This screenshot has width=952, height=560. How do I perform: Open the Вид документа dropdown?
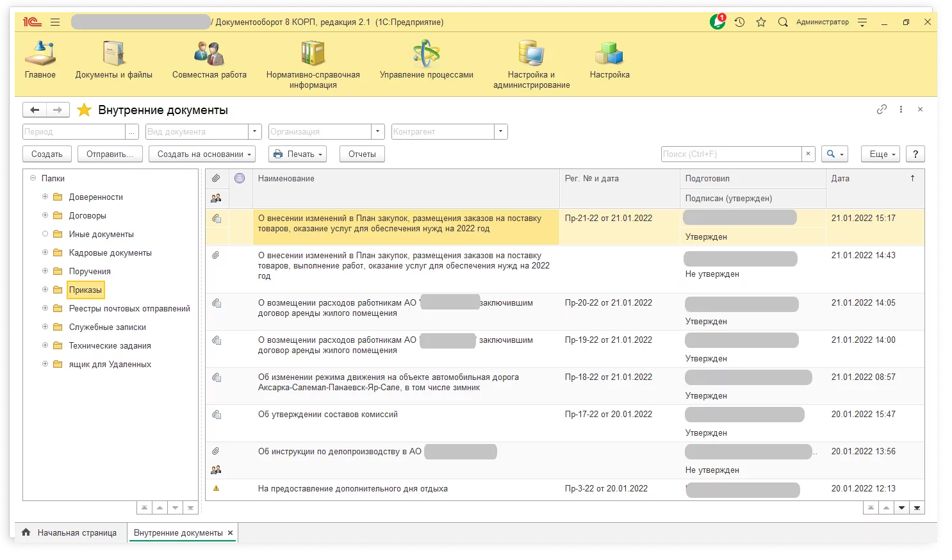pos(255,131)
